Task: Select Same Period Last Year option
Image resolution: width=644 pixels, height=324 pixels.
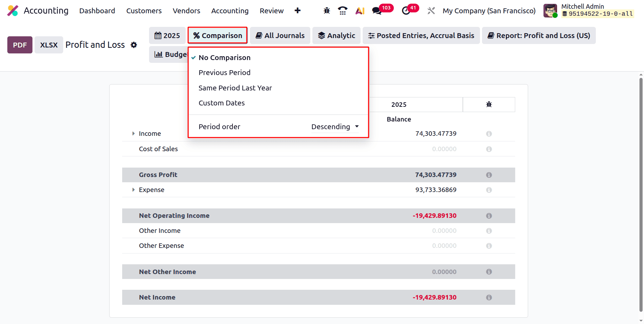Action: click(x=235, y=88)
